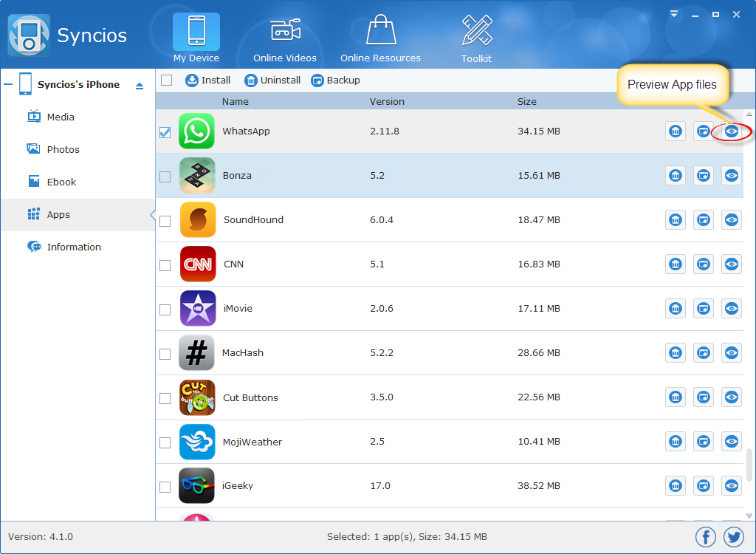Open Photos in the sidebar
The width and height of the screenshot is (756, 554).
[x=78, y=150]
